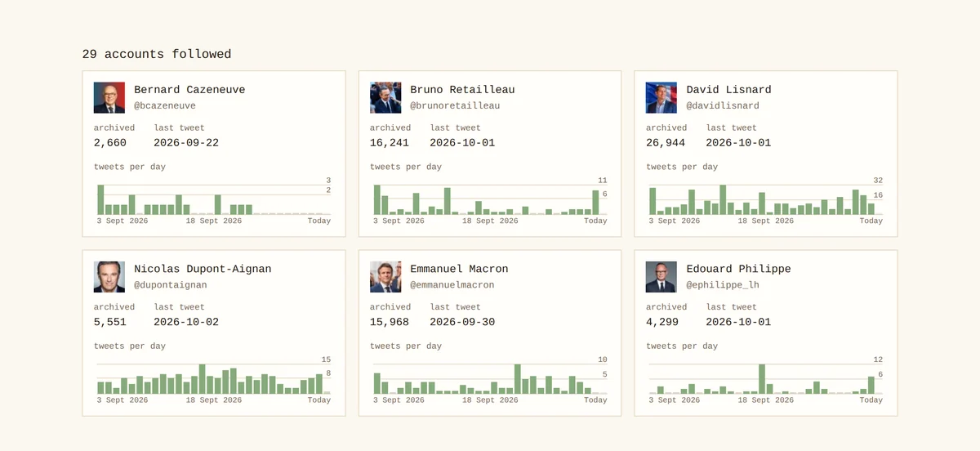Open David Lisnard's profile photo
This screenshot has height=451, width=980.
point(661,97)
